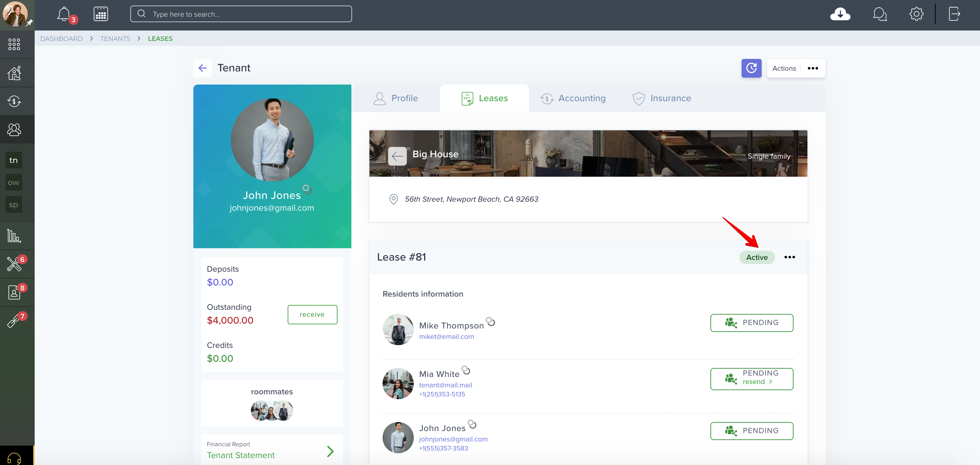Open the chat messages icon
The height and width of the screenshot is (465, 980).
[x=880, y=14]
